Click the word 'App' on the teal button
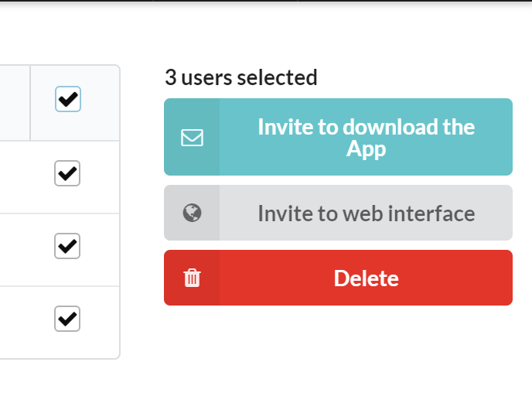The height and width of the screenshot is (403, 532). pyautogui.click(x=366, y=149)
